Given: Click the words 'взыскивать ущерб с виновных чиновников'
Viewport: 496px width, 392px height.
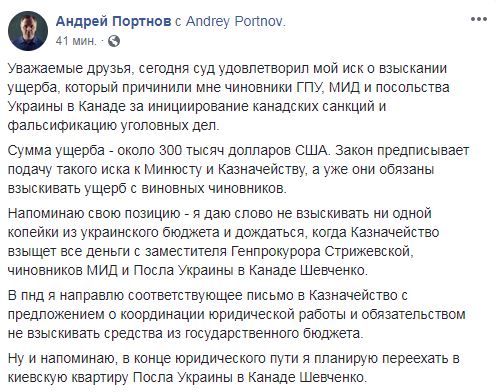Looking at the screenshot, I should point(146,189).
